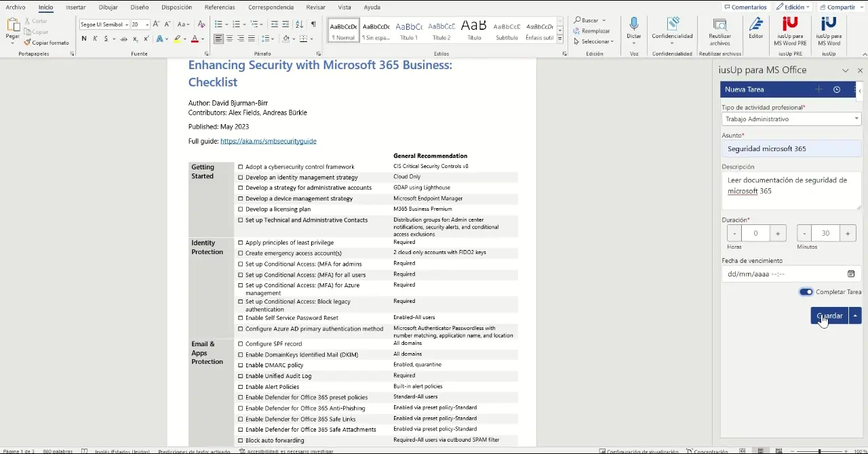Click the Asunto text field

[x=791, y=149]
